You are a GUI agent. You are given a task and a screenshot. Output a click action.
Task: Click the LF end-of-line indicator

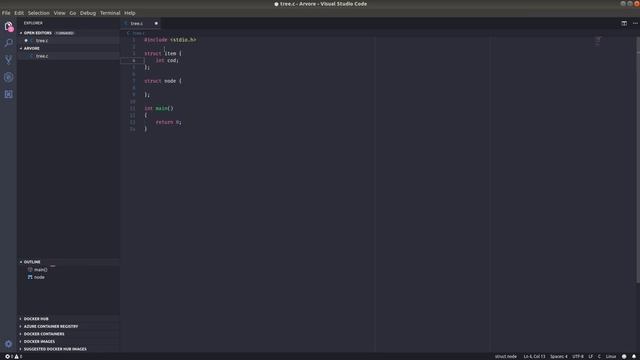590,356
